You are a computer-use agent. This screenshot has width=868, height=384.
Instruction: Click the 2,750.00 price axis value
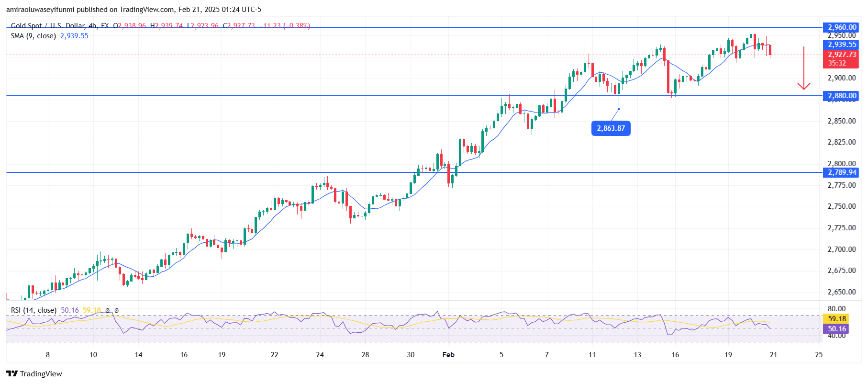[842, 206]
